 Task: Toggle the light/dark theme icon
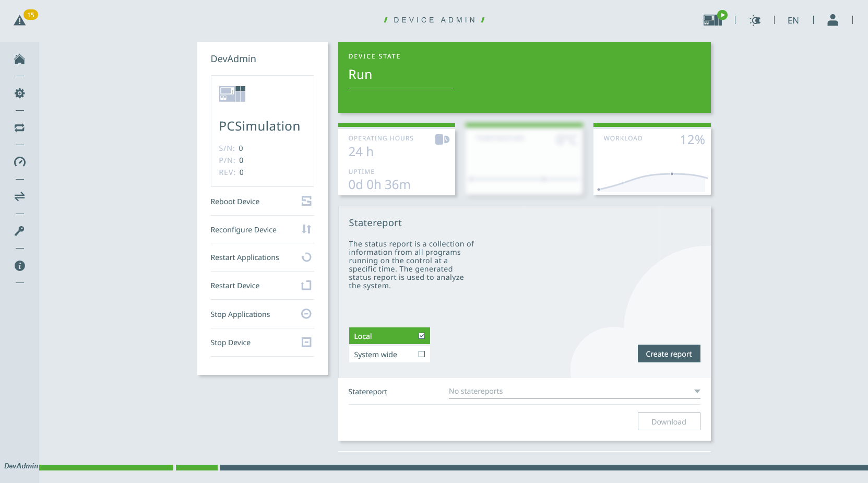[x=755, y=20]
